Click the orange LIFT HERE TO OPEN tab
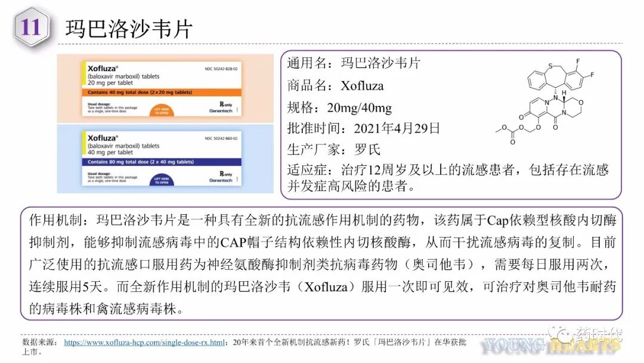644x363 pixels. coord(162,111)
